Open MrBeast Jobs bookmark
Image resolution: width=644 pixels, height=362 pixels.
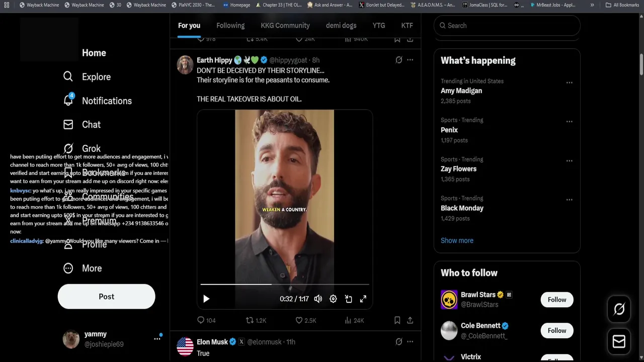click(552, 5)
